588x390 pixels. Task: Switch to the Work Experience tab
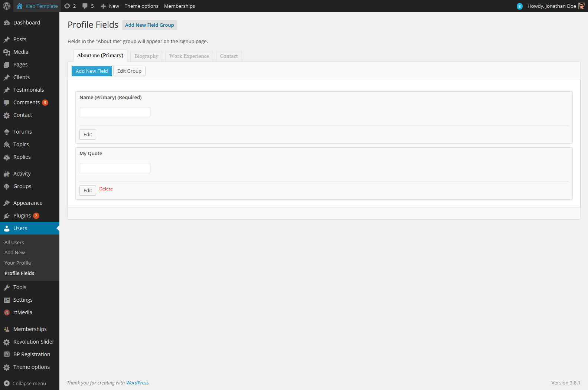189,56
